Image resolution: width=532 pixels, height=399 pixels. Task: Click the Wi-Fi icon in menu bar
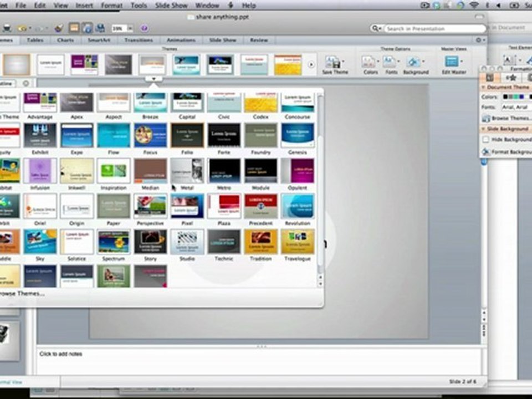pos(474,6)
